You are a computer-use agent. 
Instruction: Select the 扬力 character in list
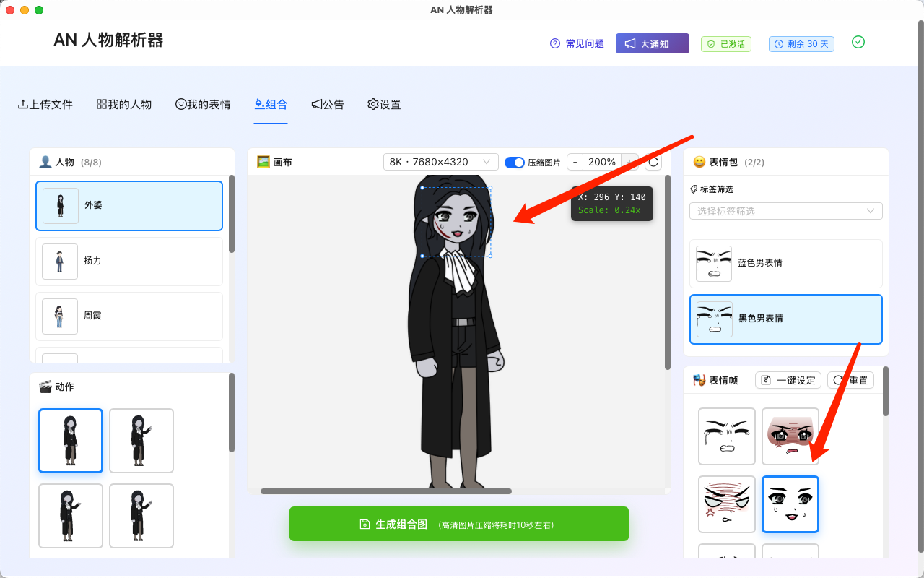[128, 261]
